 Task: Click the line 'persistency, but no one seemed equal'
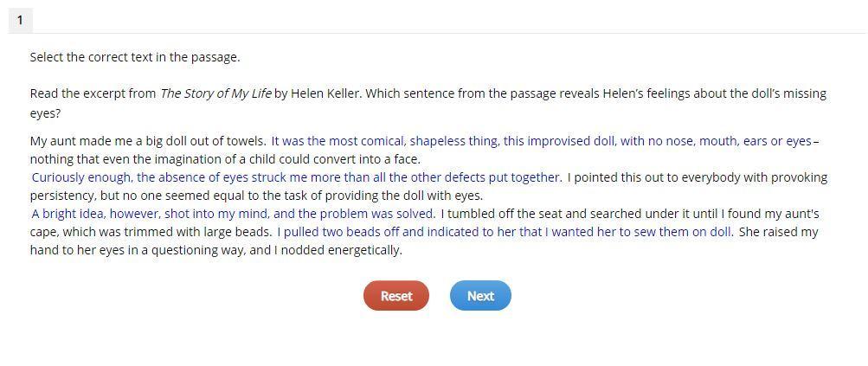click(257, 196)
